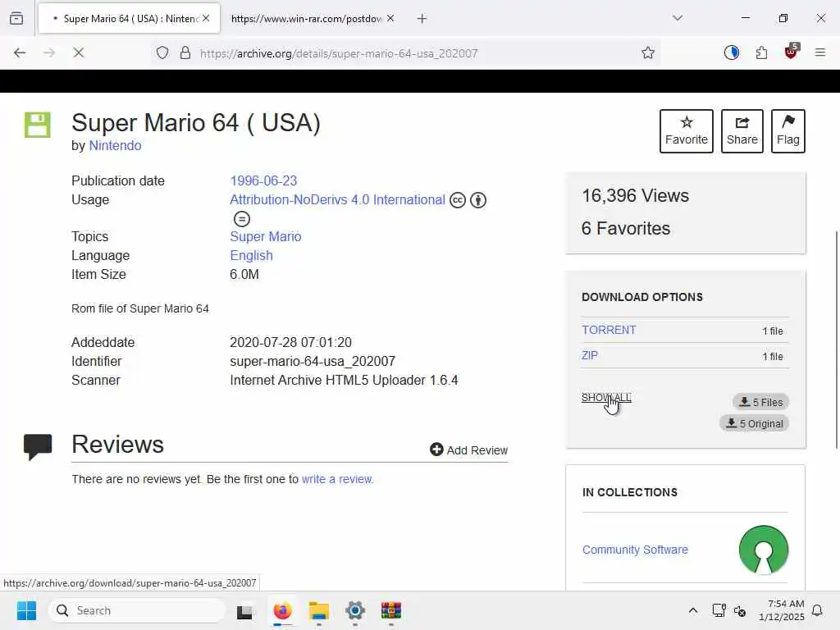
Task: Open Attribution-NoDerivs 4.0 International license link
Action: [337, 200]
